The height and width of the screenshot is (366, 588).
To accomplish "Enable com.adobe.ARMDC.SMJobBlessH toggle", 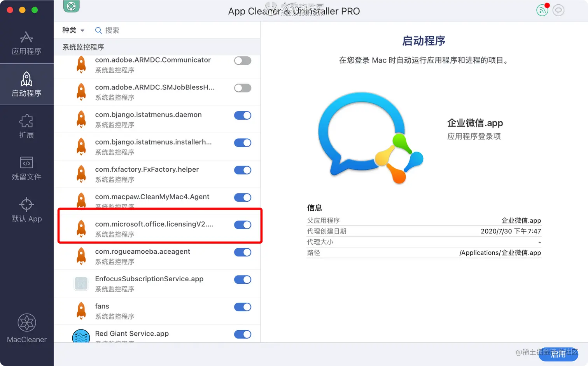I will point(243,88).
